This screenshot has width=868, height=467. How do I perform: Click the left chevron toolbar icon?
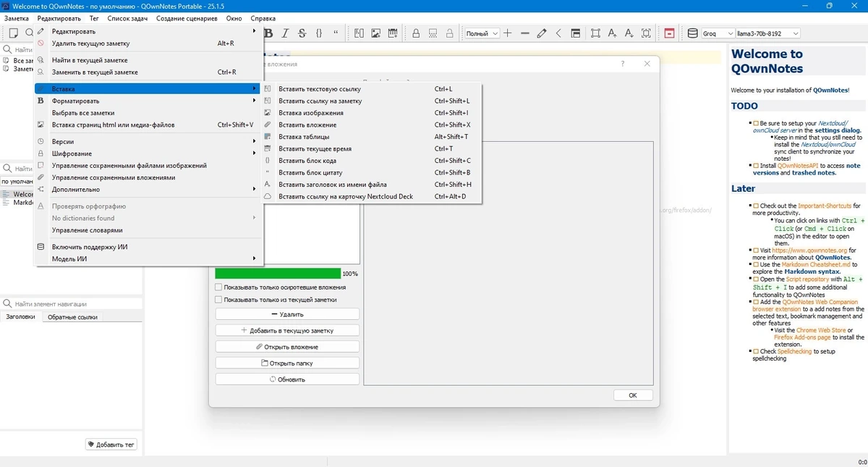pos(558,33)
